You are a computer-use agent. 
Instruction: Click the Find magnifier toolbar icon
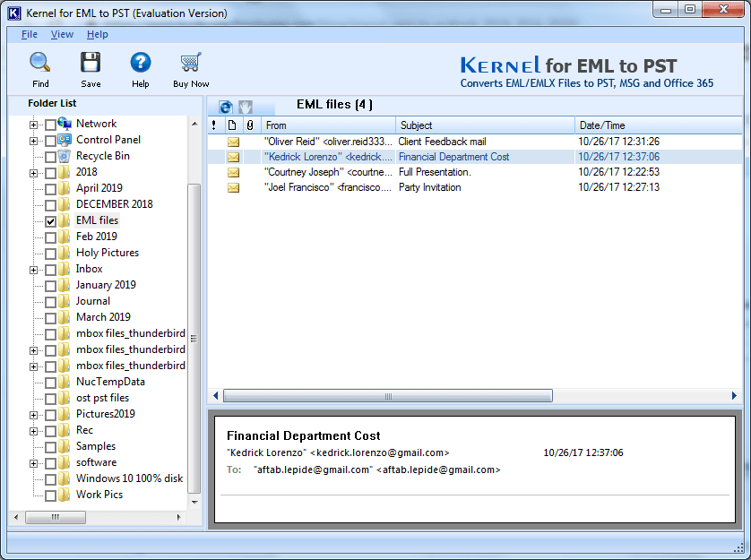[40, 63]
